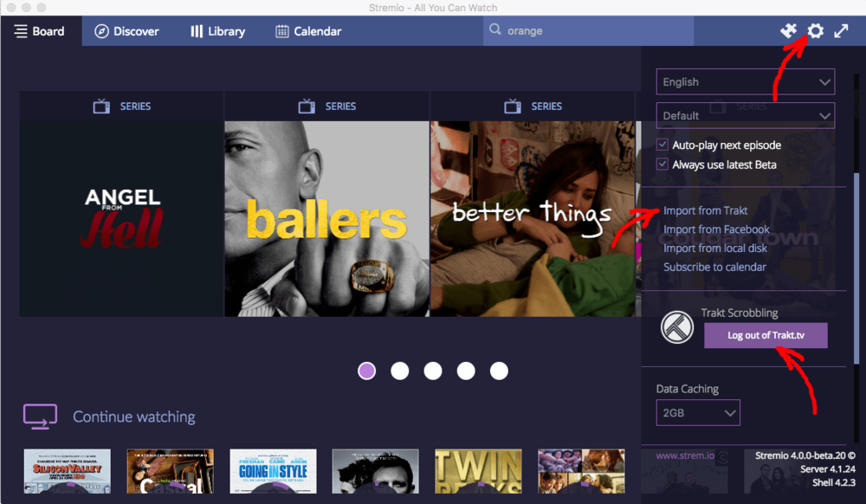Toggle fullscreen with the expand arrows icon
This screenshot has width=866, height=504.
pyautogui.click(x=841, y=31)
